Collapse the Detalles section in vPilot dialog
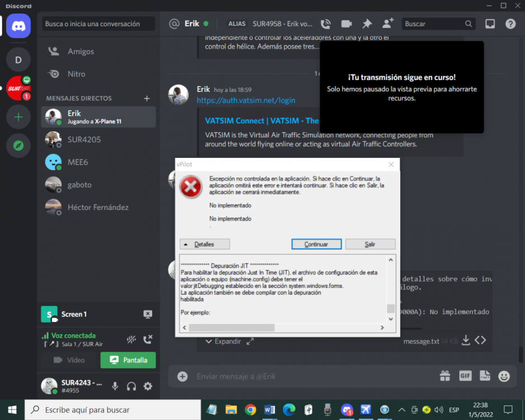This screenshot has width=525, height=420. [x=204, y=244]
